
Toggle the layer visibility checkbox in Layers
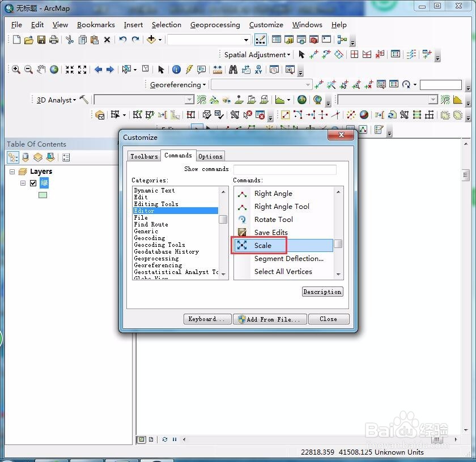[x=33, y=183]
